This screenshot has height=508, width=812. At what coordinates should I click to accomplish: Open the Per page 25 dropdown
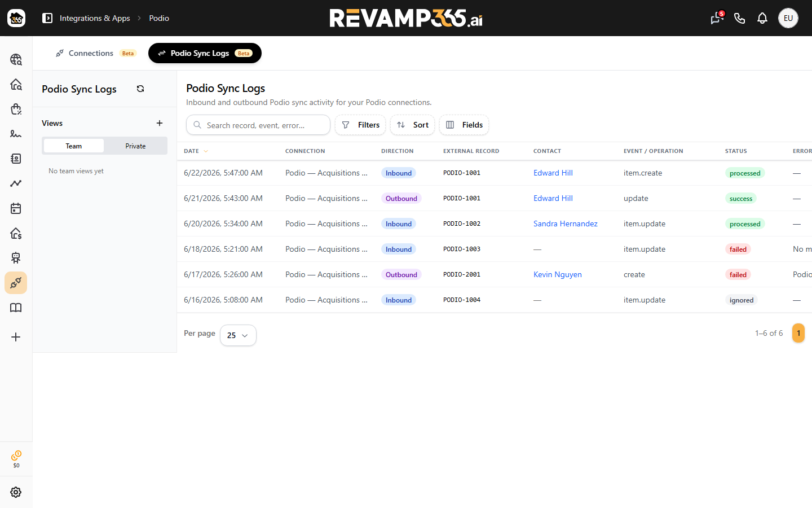[238, 335]
